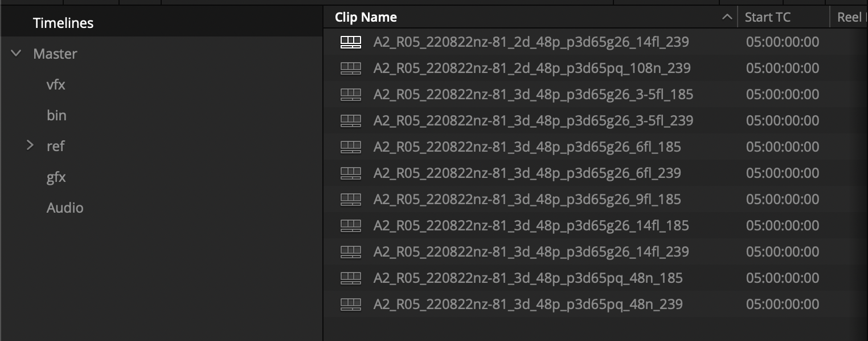Collapse the Master bin folder
Viewport: 868px width, 341px height.
[x=17, y=54]
